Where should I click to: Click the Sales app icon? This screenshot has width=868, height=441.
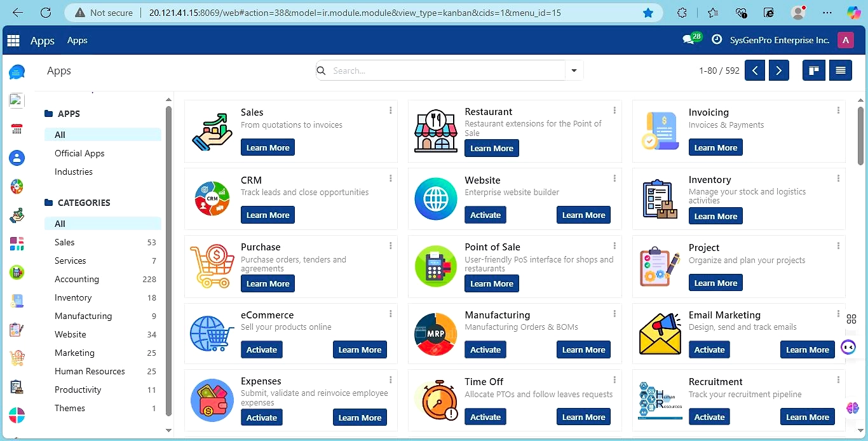tap(212, 131)
